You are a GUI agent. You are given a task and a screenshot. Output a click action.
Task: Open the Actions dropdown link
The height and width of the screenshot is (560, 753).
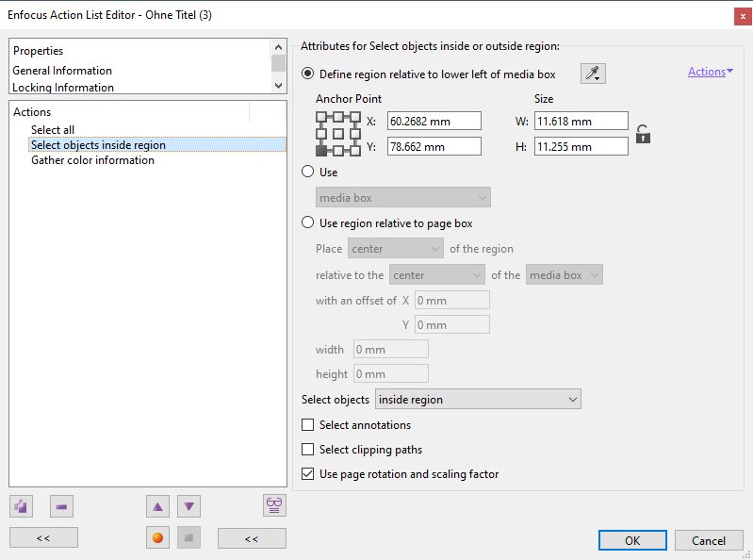tap(711, 72)
